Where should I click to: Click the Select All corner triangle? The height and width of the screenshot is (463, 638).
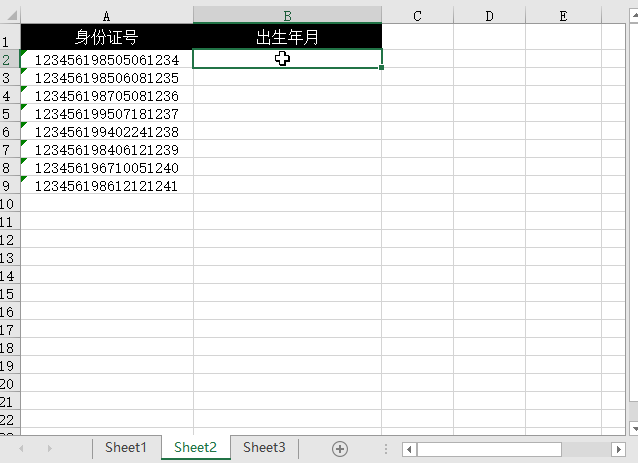[x=11, y=15]
